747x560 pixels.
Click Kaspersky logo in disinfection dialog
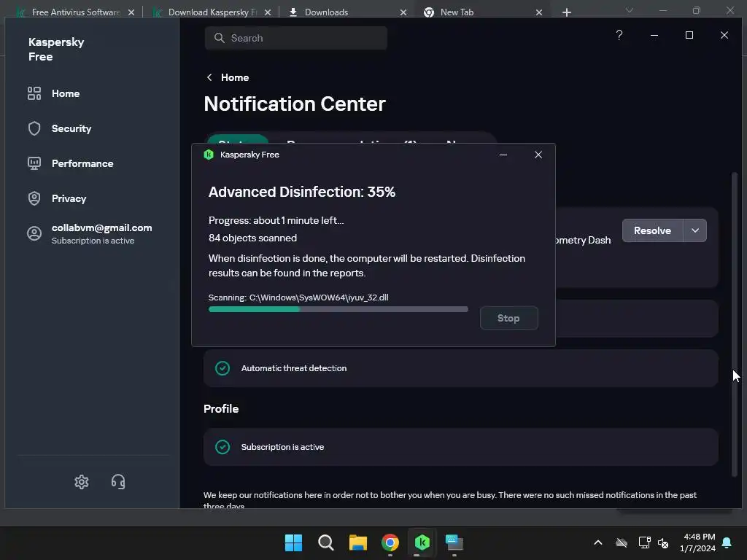pos(209,155)
